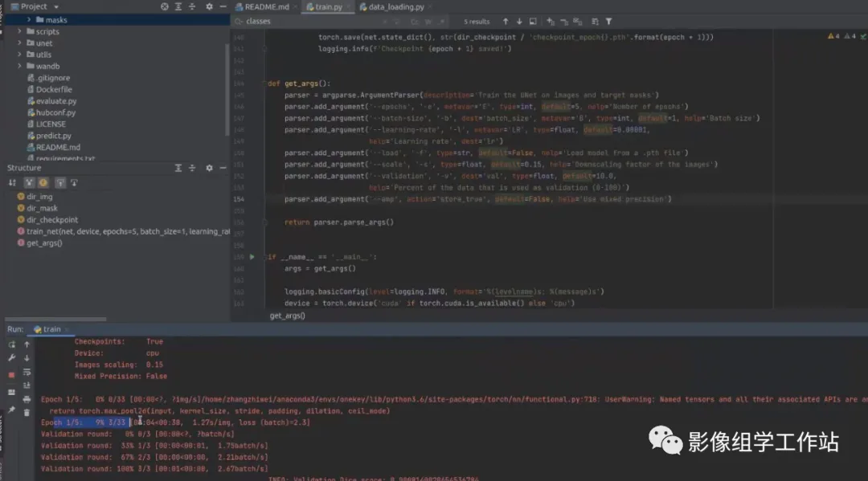Click the Project panel vertical scrollbar
This screenshot has height=481, width=868.
click(227, 88)
